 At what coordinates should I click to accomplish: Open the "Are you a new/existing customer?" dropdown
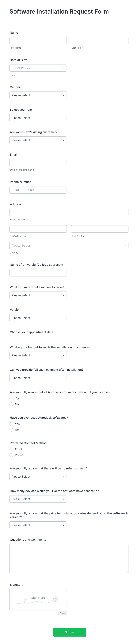pos(38,140)
